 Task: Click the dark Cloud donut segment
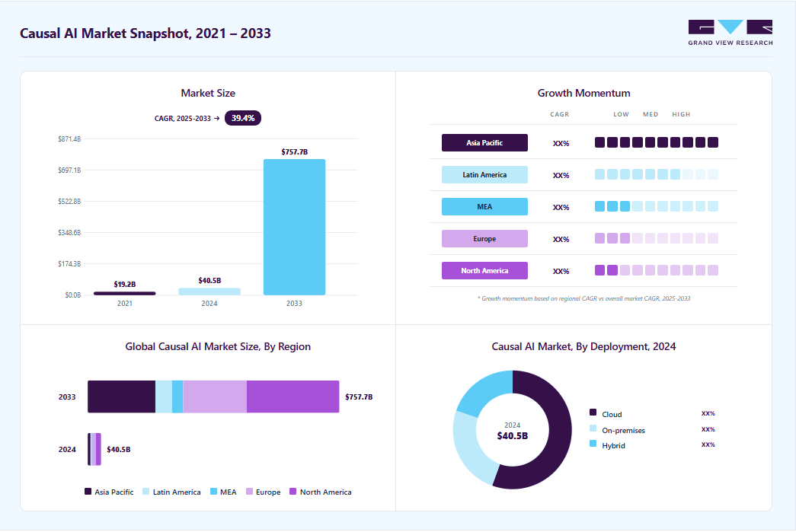coord(558,436)
